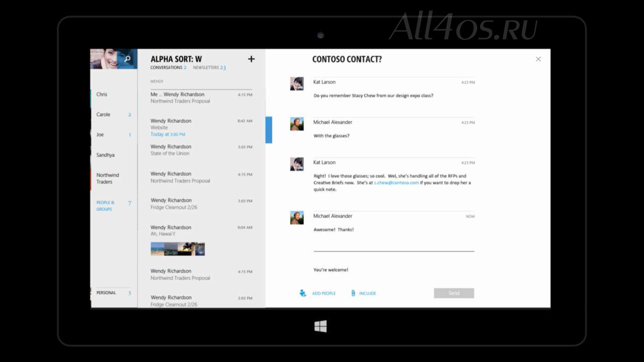Click the 'NOW' timestamp on Michael's message

point(470,217)
